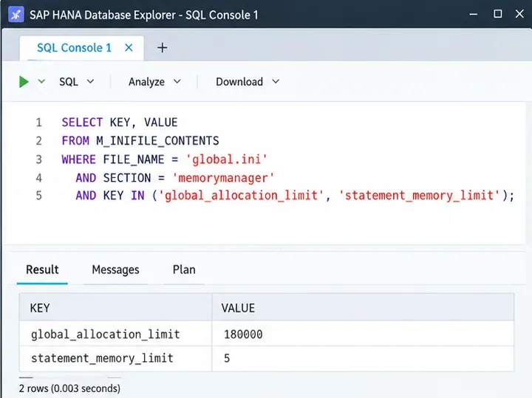Add a new console tab with plus icon
This screenshot has width=532, height=398.
(162, 48)
